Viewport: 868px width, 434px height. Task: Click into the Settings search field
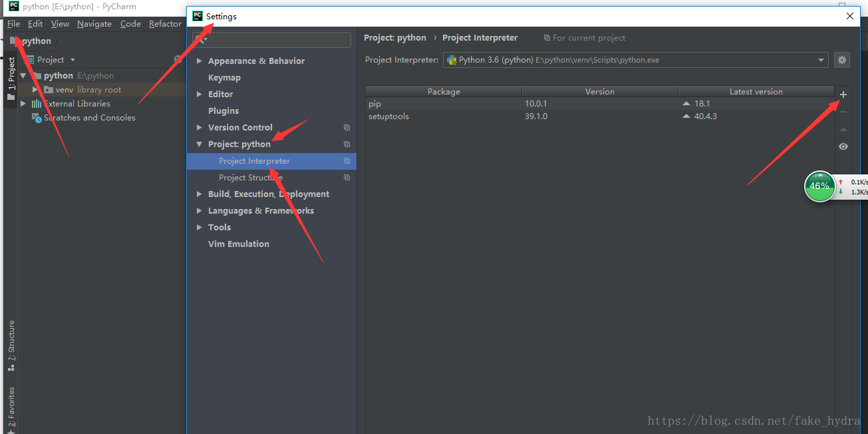271,40
